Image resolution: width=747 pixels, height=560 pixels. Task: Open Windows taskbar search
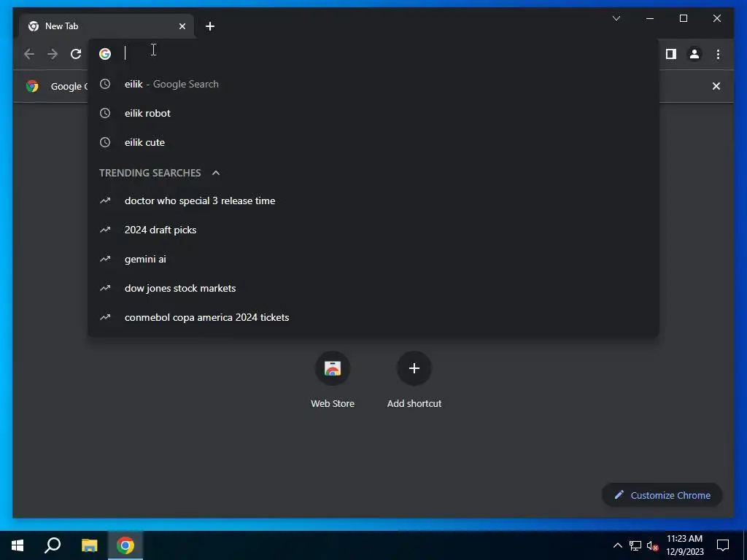pos(53,545)
